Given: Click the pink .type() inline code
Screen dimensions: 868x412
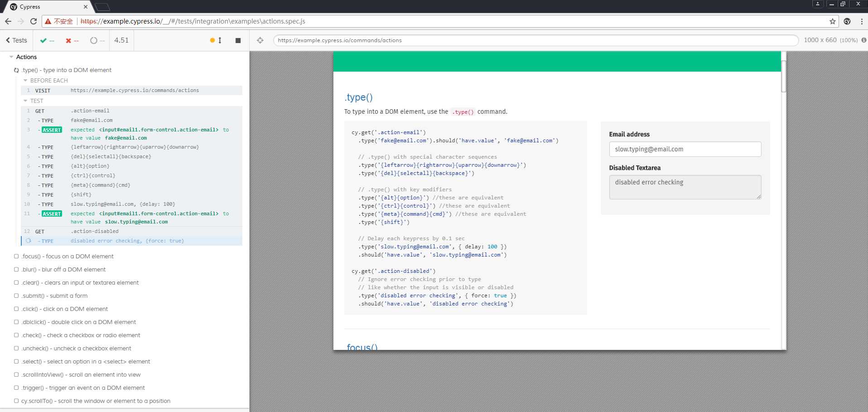Looking at the screenshot, I should tap(463, 112).
